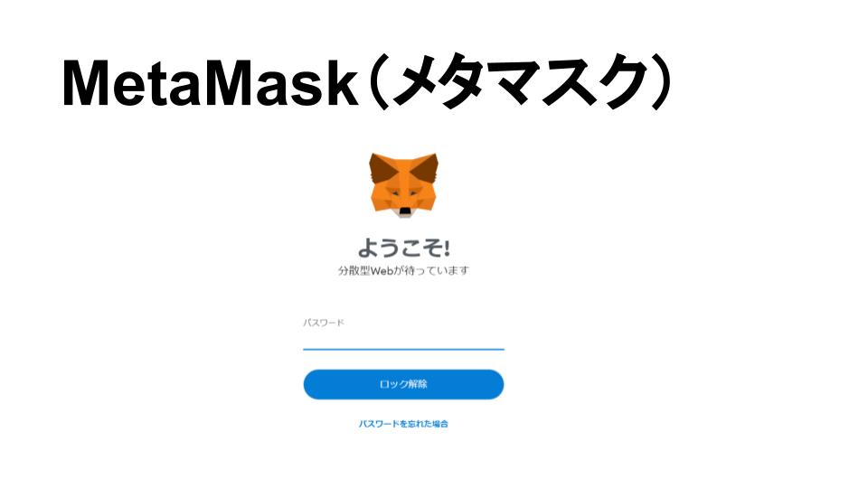Click the fox logo's black nose

(405, 211)
